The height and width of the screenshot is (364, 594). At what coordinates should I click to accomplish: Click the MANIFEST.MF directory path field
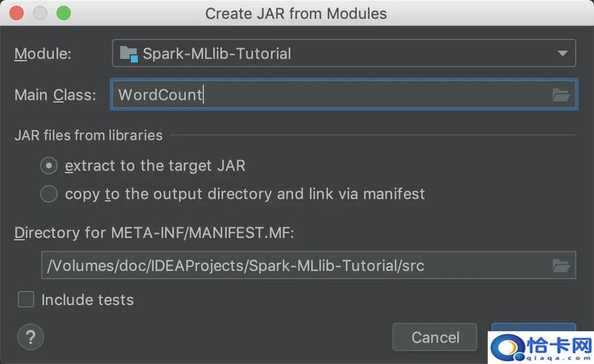(291, 266)
